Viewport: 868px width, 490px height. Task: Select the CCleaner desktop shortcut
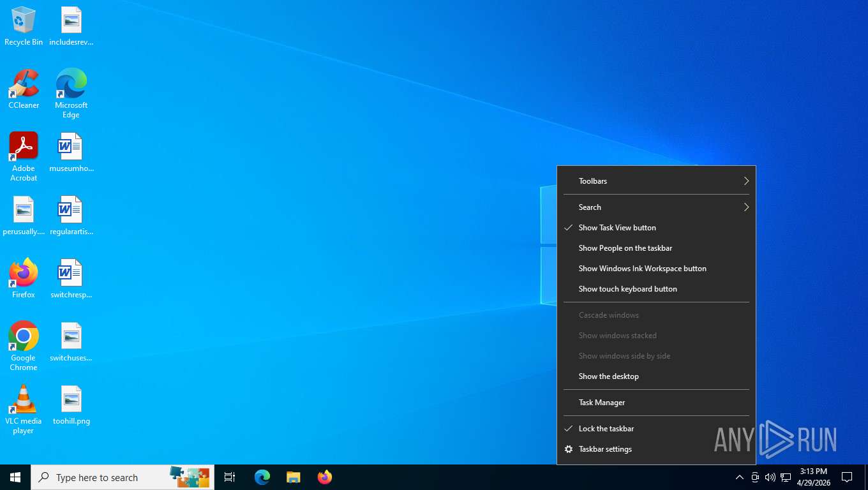24,89
